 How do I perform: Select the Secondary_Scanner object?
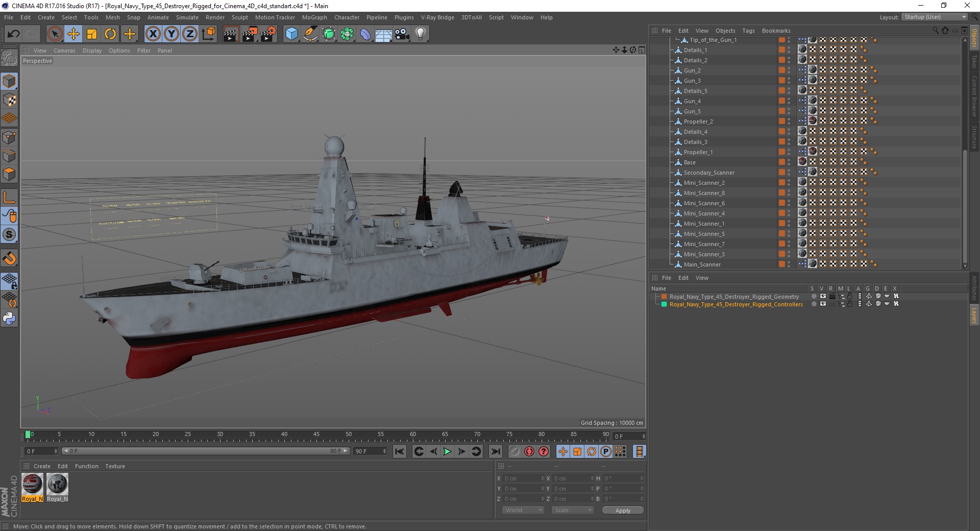pos(709,173)
